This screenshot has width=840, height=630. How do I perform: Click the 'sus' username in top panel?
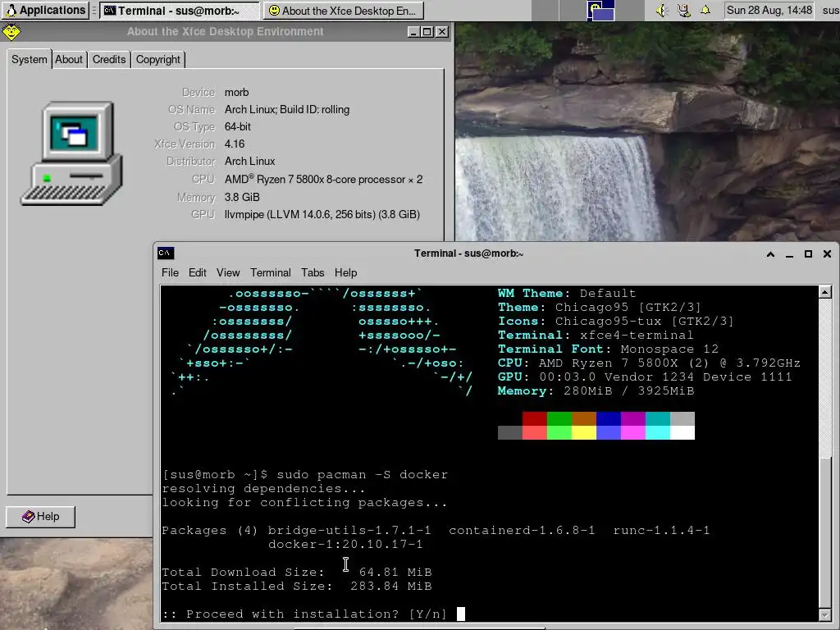pyautogui.click(x=830, y=10)
